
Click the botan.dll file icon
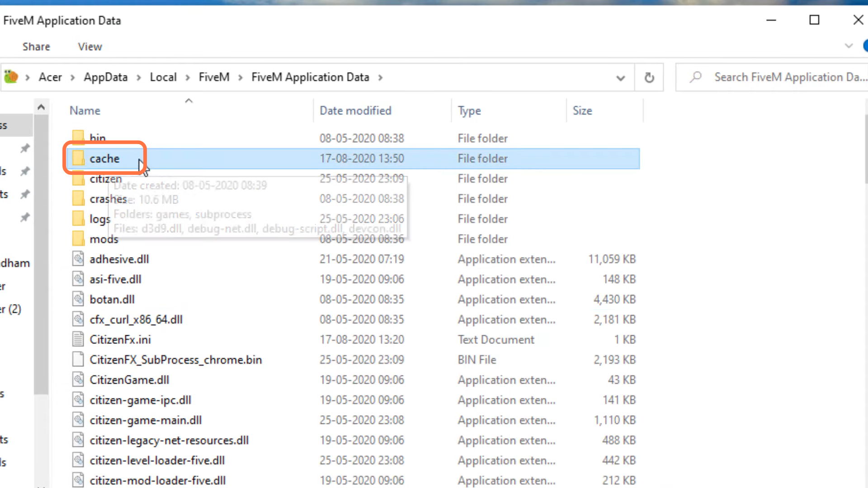coord(78,299)
